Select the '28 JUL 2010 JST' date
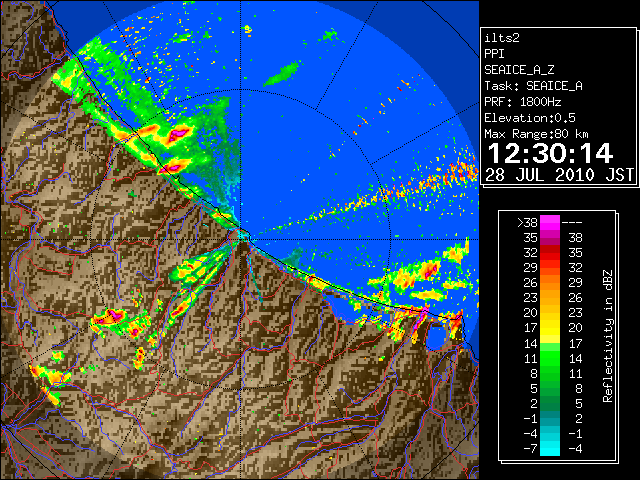This screenshot has width=640, height=480. coord(559,175)
